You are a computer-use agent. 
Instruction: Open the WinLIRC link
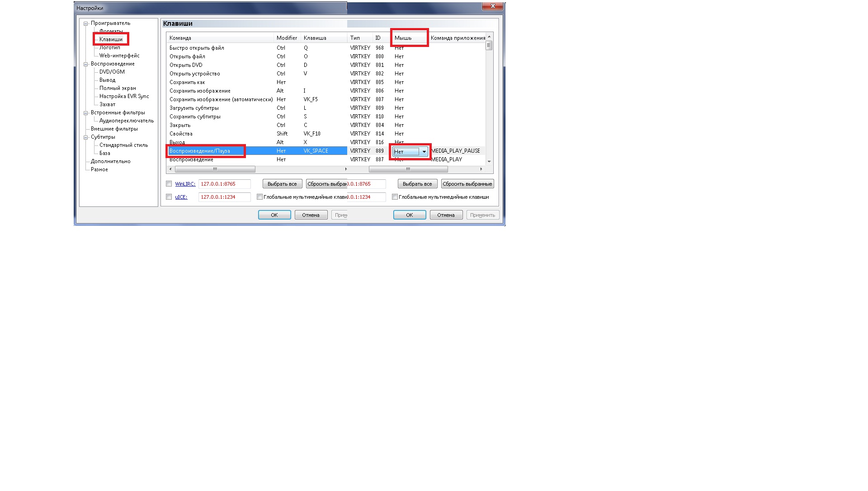(185, 184)
